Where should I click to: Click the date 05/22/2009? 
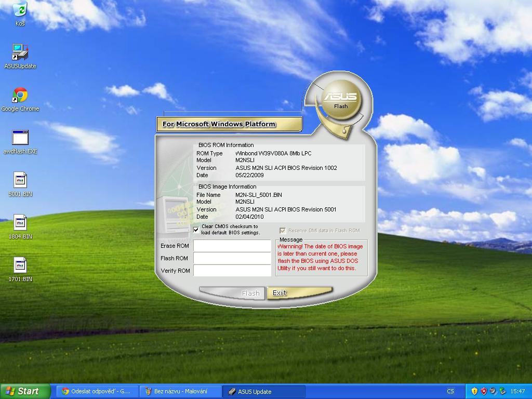tap(249, 175)
